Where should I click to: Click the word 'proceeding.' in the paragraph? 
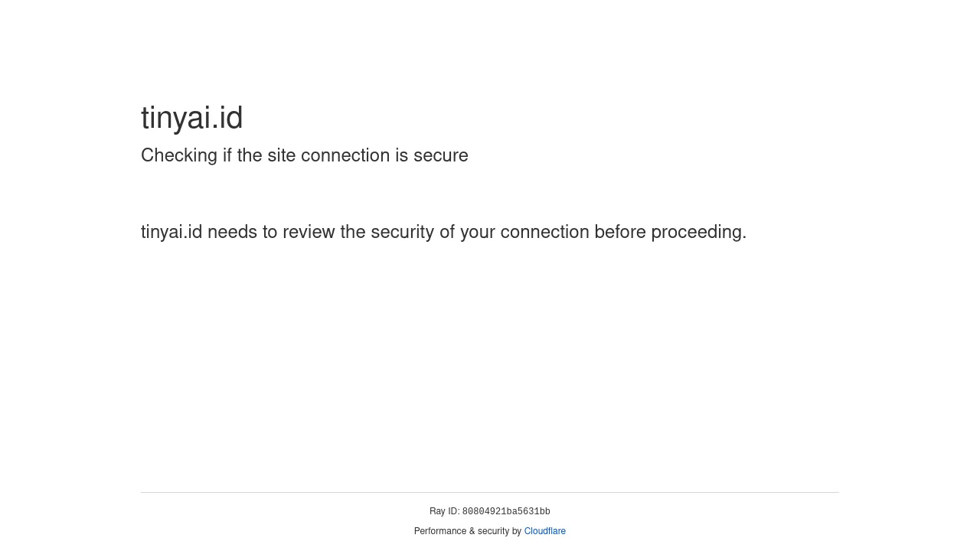pyautogui.click(x=698, y=232)
